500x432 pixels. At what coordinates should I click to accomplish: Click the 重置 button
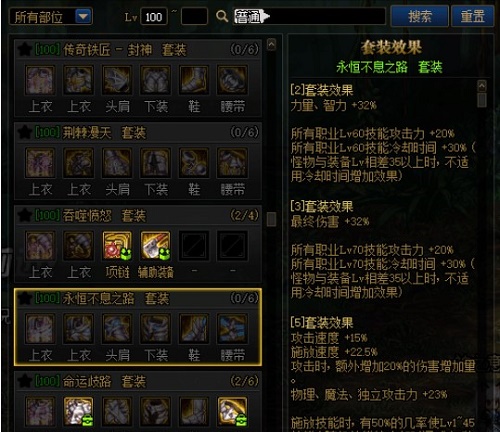click(x=472, y=16)
